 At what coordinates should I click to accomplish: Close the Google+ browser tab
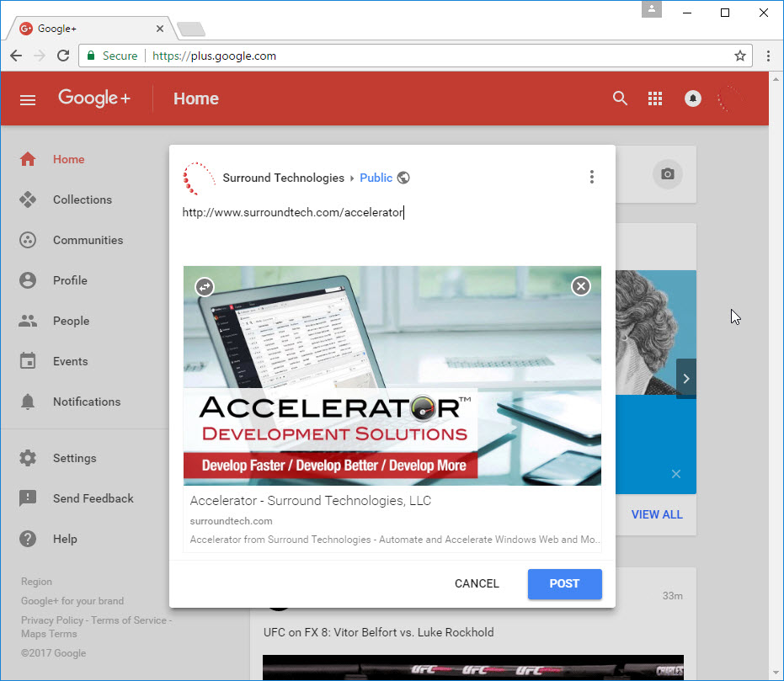(160, 29)
